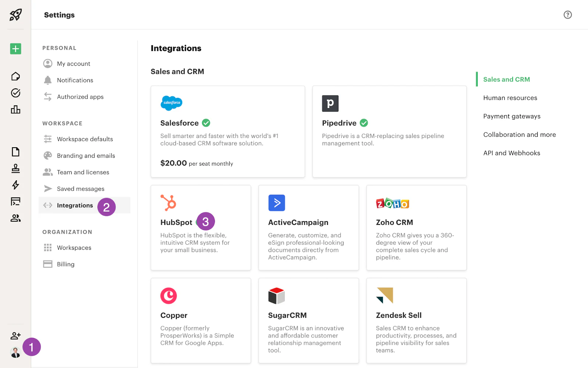The width and height of the screenshot is (588, 368).
Task: Open the bar chart reports icon
Action: pos(15,109)
